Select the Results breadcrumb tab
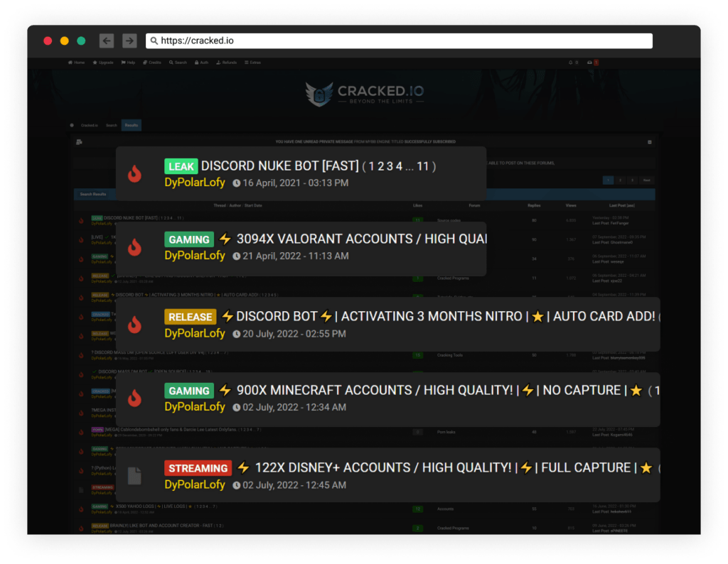728x564 pixels. coord(132,125)
